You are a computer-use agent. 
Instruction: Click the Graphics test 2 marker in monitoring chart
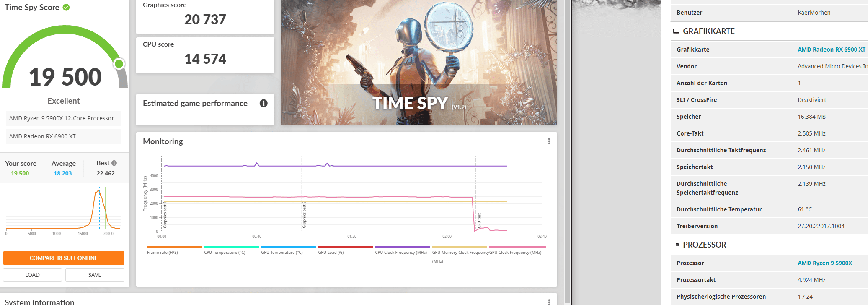304,216
